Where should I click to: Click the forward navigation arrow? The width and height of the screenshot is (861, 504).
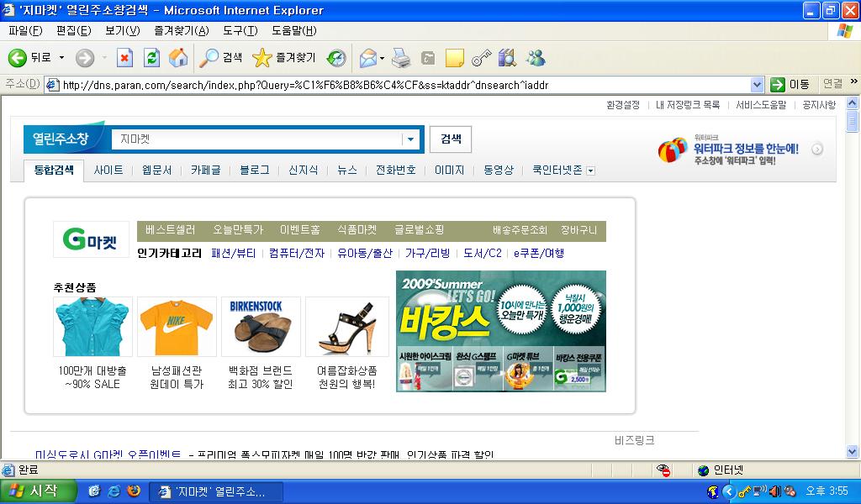(85, 58)
